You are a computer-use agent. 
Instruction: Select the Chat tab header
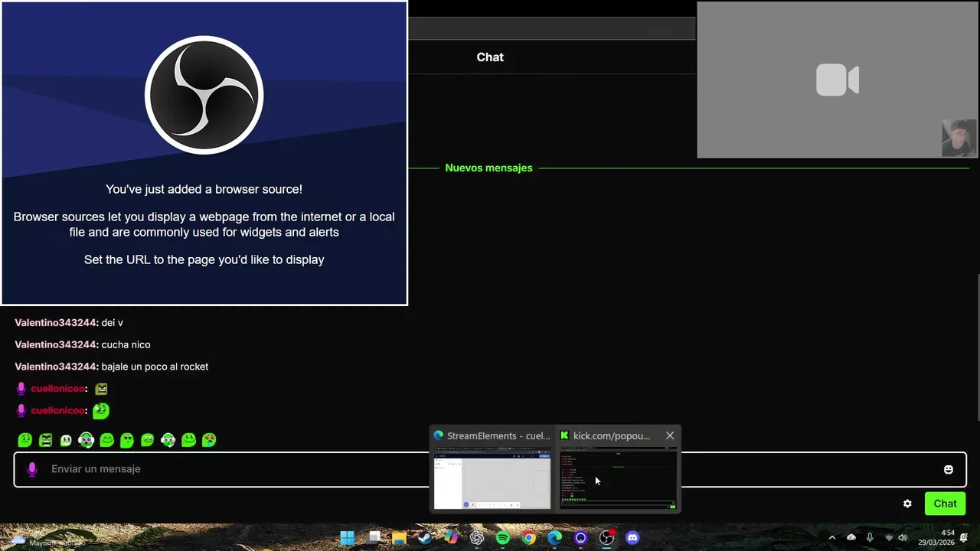click(x=490, y=57)
